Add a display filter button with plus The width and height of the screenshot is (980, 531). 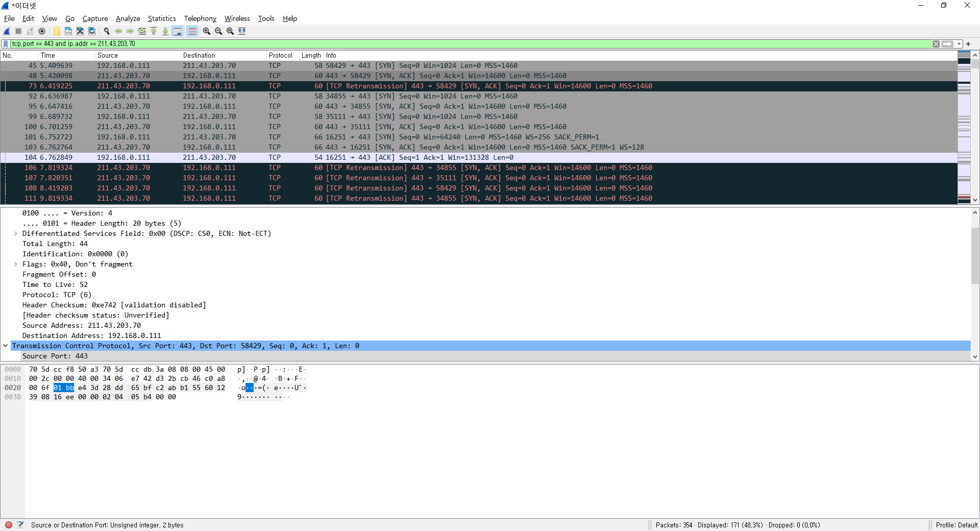968,44
